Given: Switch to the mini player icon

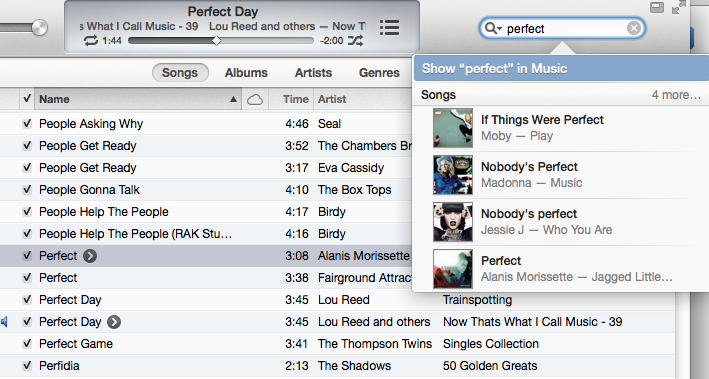Looking at the screenshot, I should click(x=657, y=7).
